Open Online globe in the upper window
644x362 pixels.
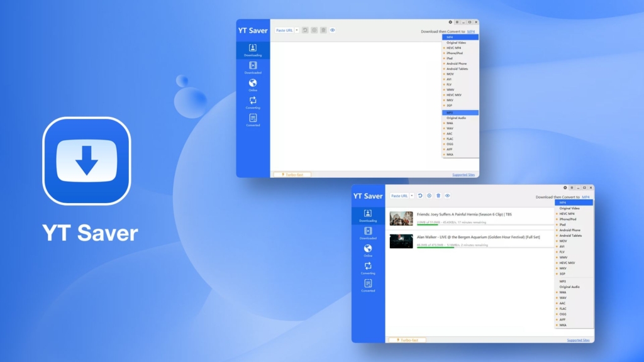point(253,85)
